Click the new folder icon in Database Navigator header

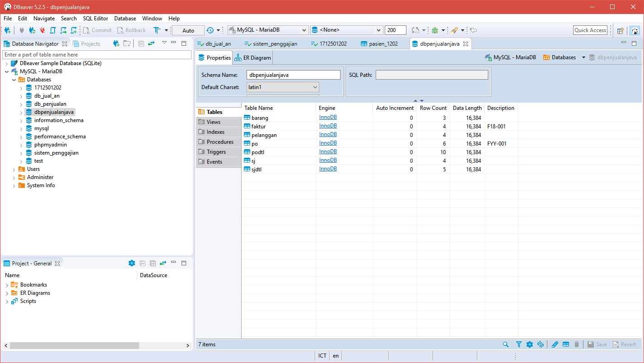(127, 43)
